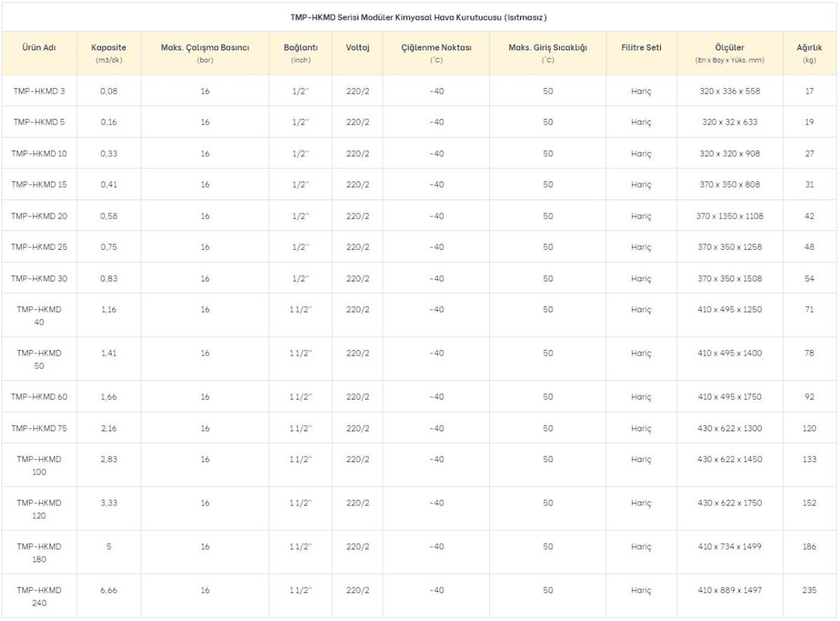Viewport: 840px width, 621px height.
Task: Click the capacity value 2,16
Action: 108,428
